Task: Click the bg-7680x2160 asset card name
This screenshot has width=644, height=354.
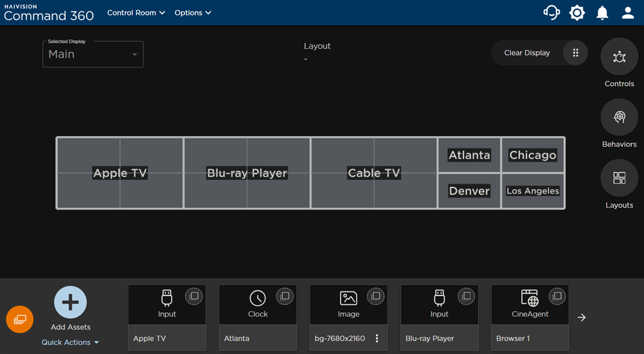Action: pyautogui.click(x=340, y=338)
